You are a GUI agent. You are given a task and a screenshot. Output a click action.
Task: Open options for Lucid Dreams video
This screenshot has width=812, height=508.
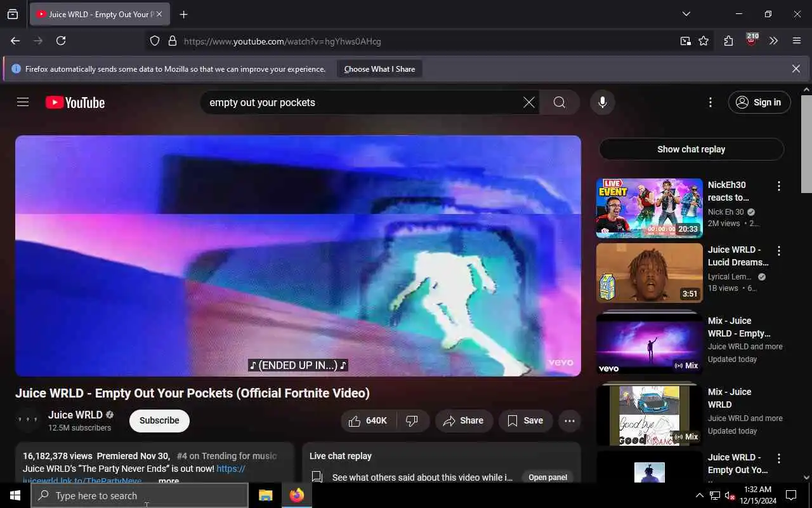(x=779, y=251)
